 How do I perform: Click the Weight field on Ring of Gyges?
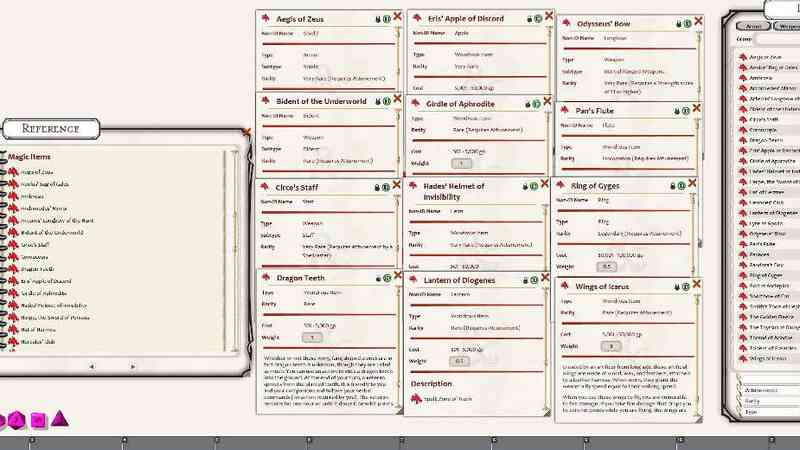pos(606,267)
